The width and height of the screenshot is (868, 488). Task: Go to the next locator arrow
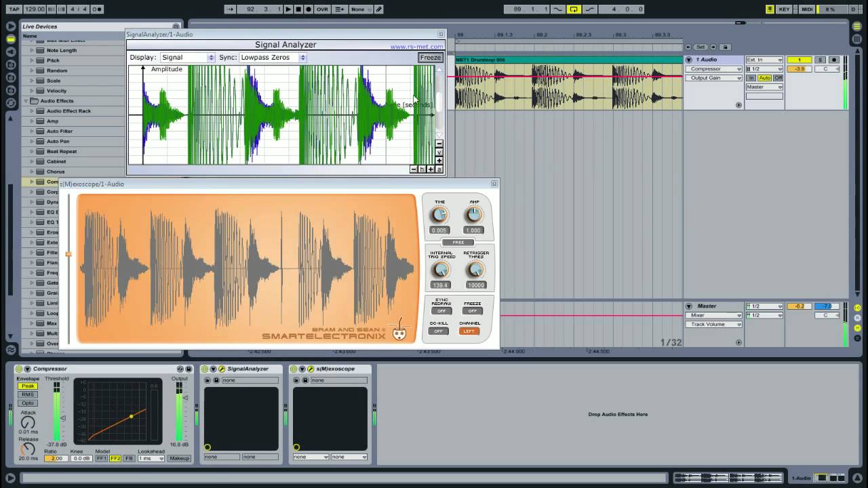[713, 47]
